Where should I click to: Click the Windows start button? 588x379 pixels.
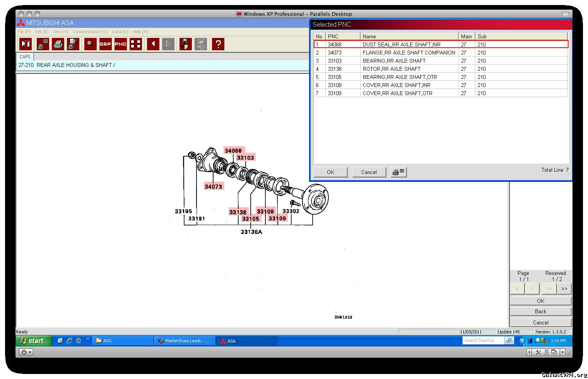pyautogui.click(x=34, y=341)
